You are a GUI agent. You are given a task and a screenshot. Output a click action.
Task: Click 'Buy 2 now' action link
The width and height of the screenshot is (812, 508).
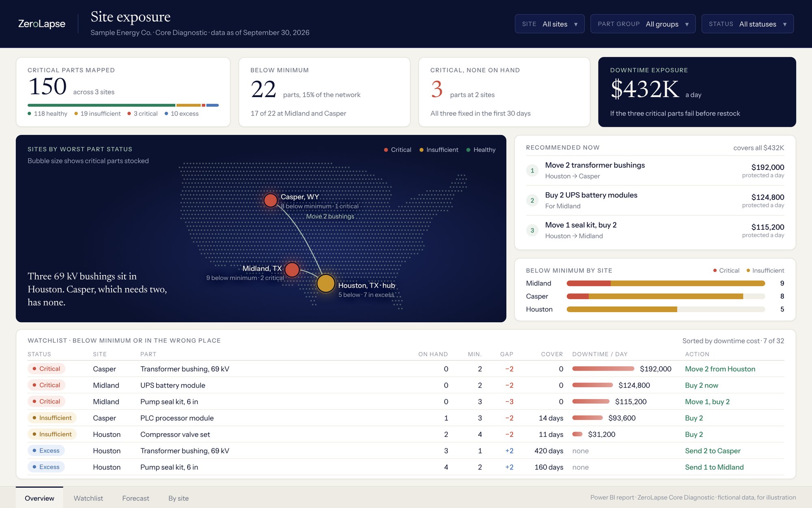click(701, 385)
